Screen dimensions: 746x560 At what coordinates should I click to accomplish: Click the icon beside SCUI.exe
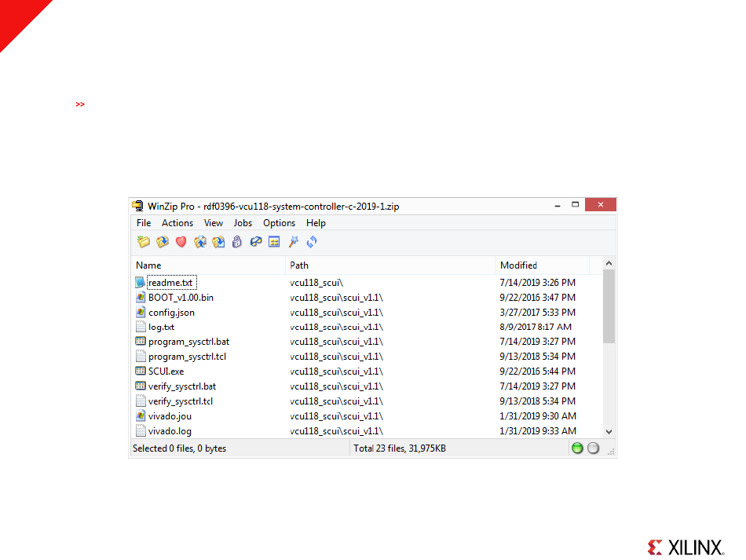click(141, 372)
